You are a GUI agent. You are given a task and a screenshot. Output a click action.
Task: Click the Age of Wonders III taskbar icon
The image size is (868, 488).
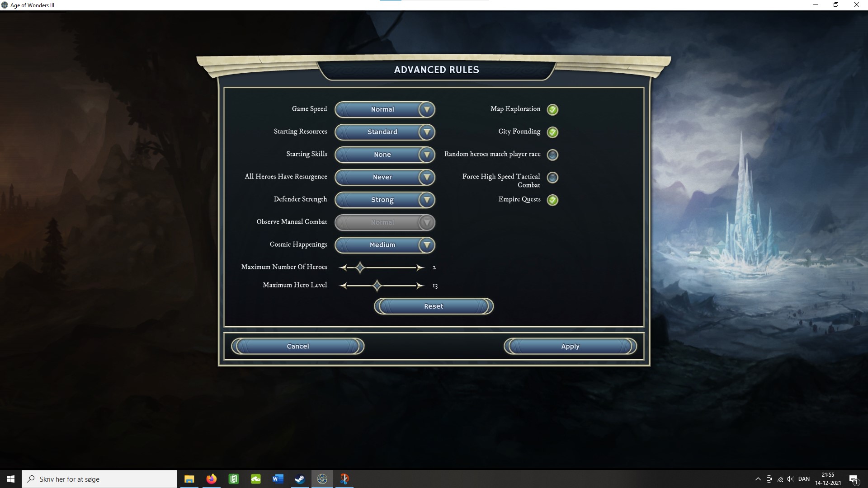tap(322, 479)
